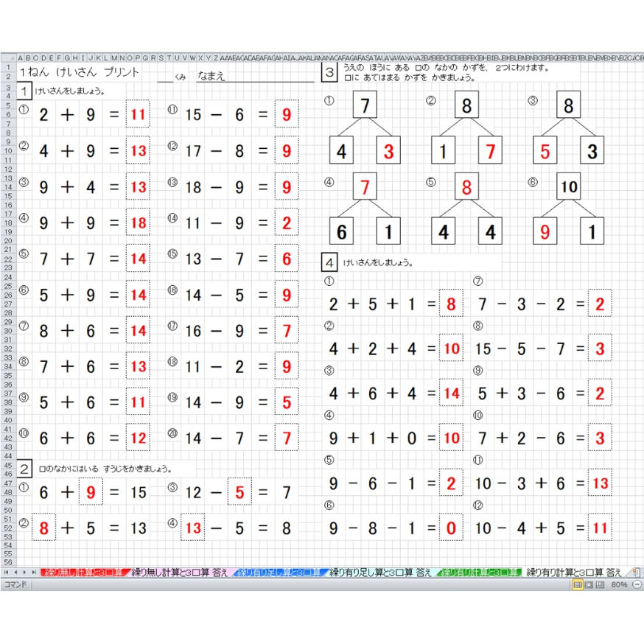Select the section 3 number box

[329, 72]
